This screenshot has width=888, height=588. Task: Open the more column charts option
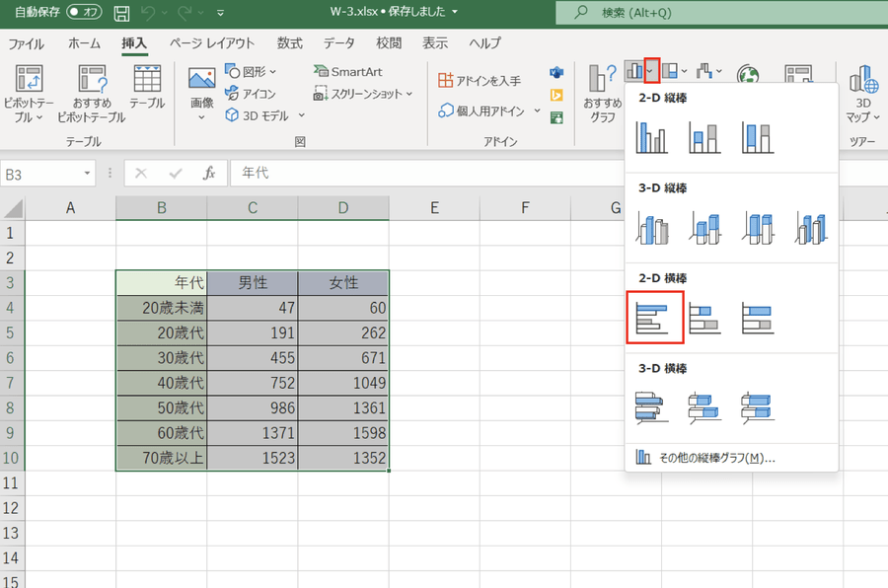coord(706,458)
